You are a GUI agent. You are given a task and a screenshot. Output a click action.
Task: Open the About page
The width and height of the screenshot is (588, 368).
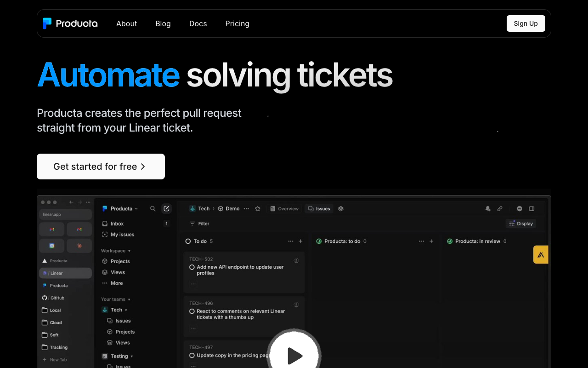click(x=126, y=23)
